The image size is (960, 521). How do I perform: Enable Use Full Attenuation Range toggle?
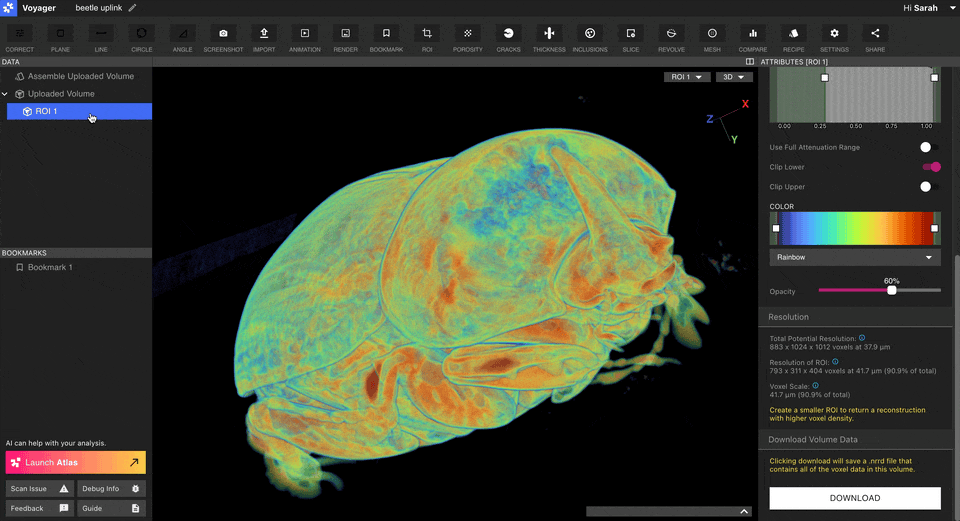(x=930, y=147)
